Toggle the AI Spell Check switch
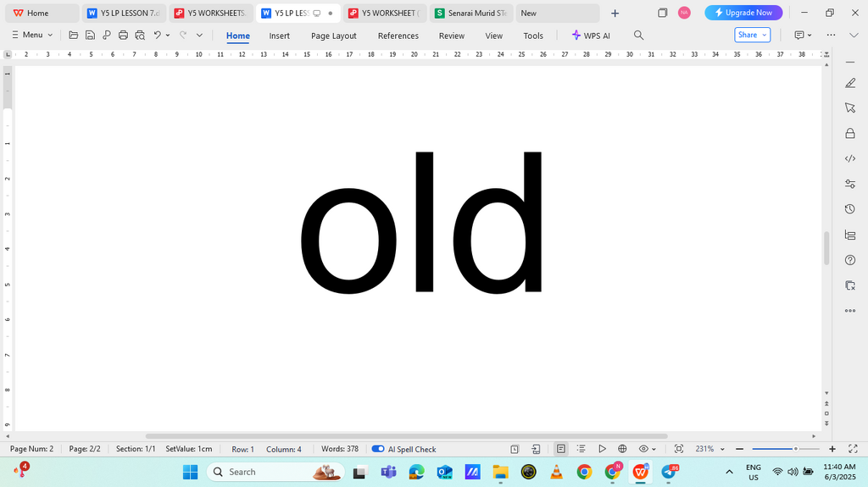The height and width of the screenshot is (487, 868). click(378, 449)
